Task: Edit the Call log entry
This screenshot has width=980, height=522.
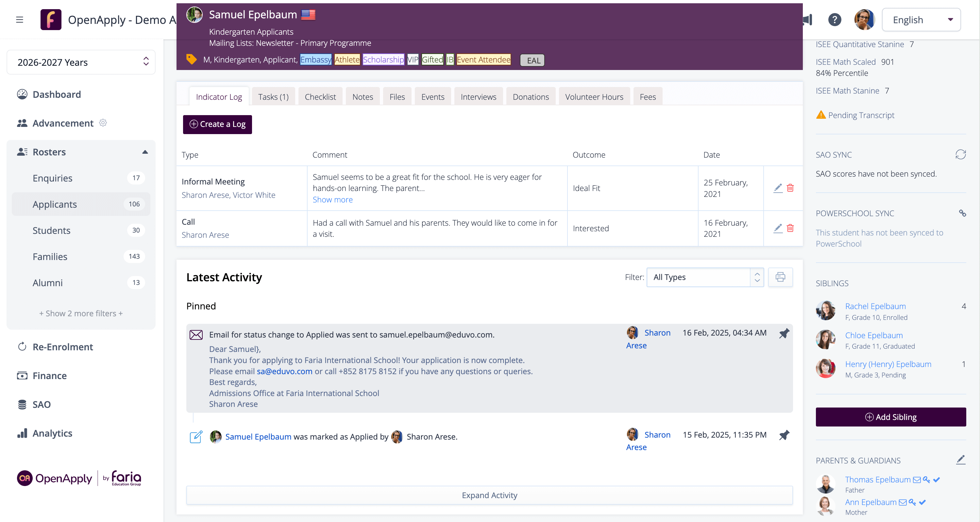Action: pyautogui.click(x=778, y=228)
